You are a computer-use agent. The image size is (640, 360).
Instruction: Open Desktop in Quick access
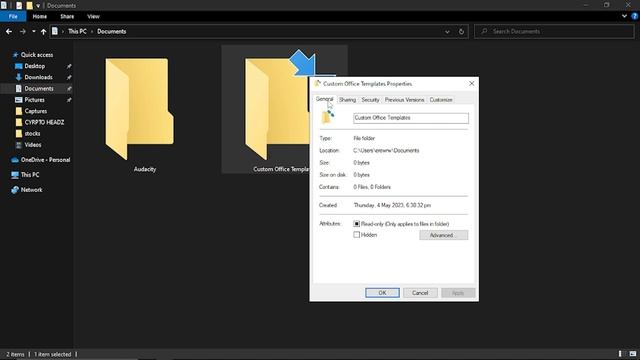34,66
